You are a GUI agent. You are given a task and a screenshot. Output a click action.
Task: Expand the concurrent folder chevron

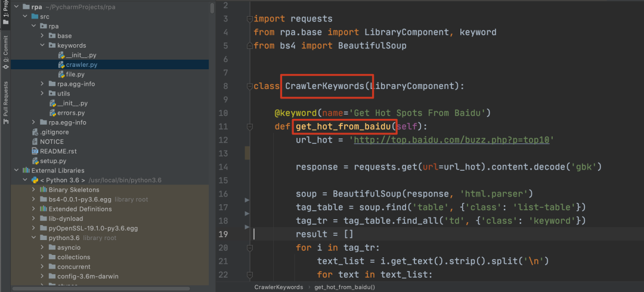42,266
